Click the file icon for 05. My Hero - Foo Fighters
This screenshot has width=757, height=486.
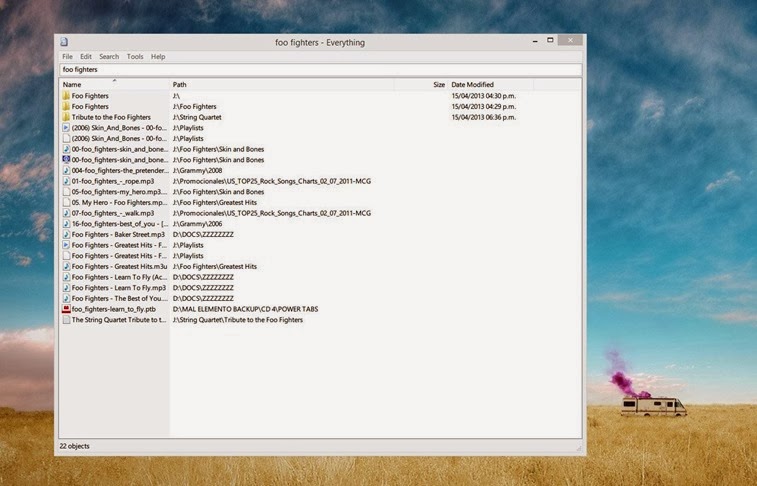66,202
